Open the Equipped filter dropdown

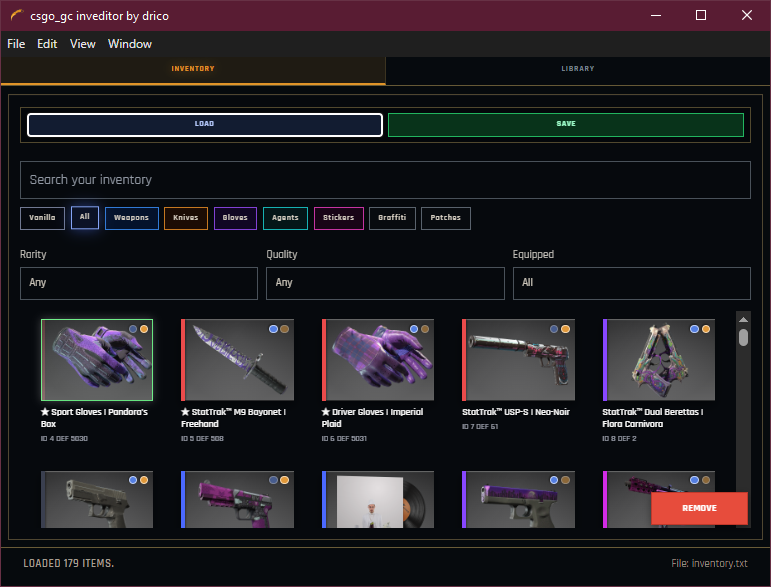click(x=631, y=283)
